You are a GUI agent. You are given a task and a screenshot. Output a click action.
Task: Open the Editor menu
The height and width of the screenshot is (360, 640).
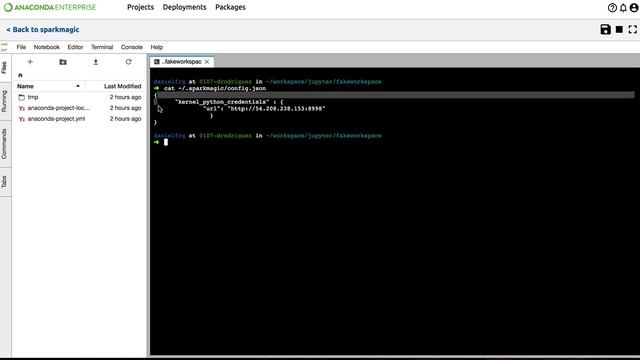75,47
